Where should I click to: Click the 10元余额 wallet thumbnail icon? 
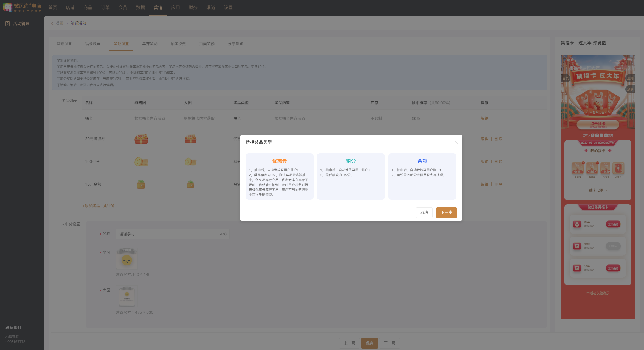click(x=141, y=184)
